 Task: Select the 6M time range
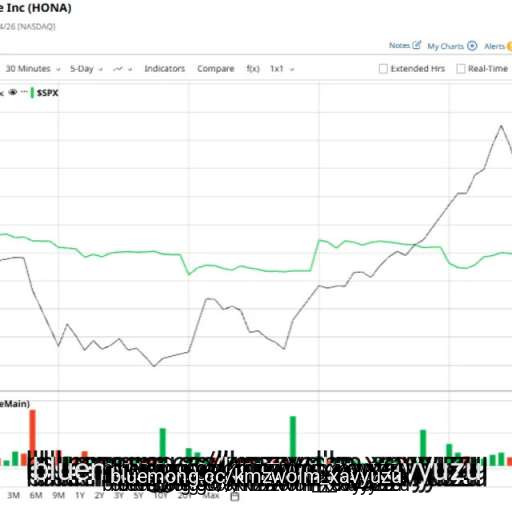(36, 495)
